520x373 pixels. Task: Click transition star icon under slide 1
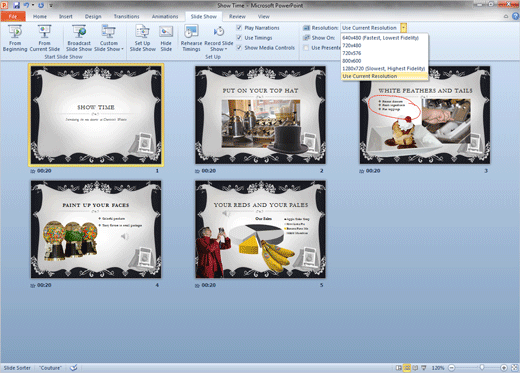coord(33,171)
